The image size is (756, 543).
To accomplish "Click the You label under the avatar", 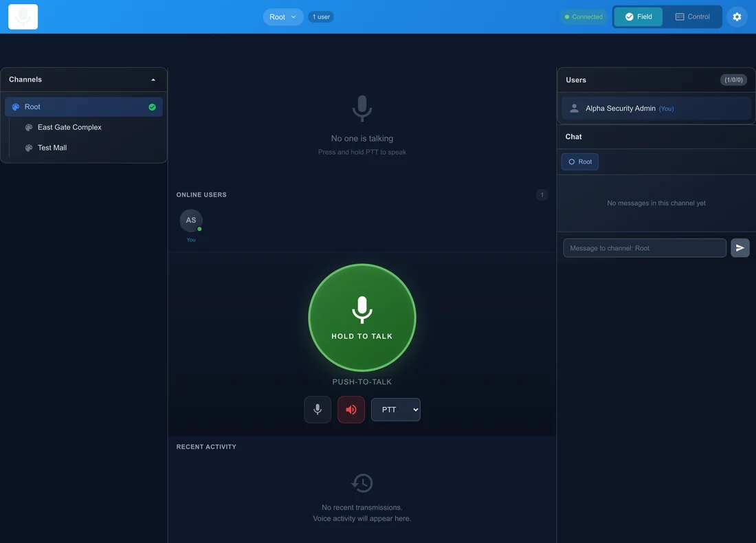I will [x=191, y=240].
